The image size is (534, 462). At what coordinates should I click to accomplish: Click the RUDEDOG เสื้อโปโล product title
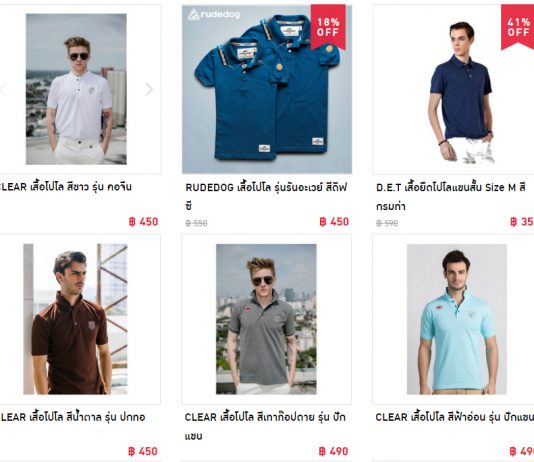[266, 196]
